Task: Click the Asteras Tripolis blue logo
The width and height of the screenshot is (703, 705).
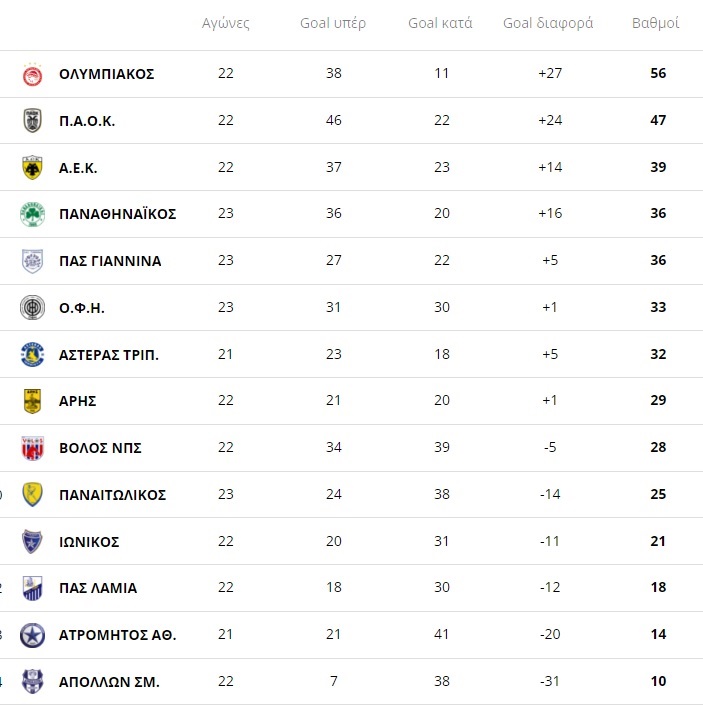Action: tap(32, 354)
